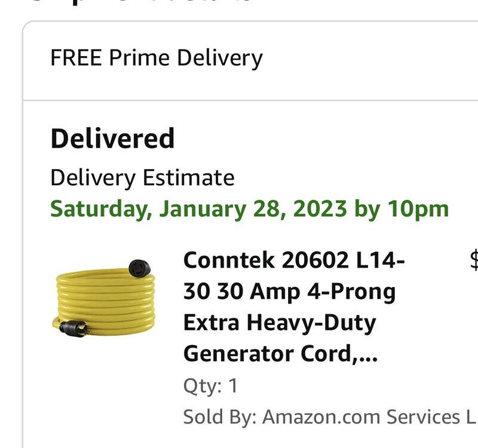Click the word 'FREE' in delivery header
Image resolution: width=478 pixels, height=448 pixels.
coord(71,59)
